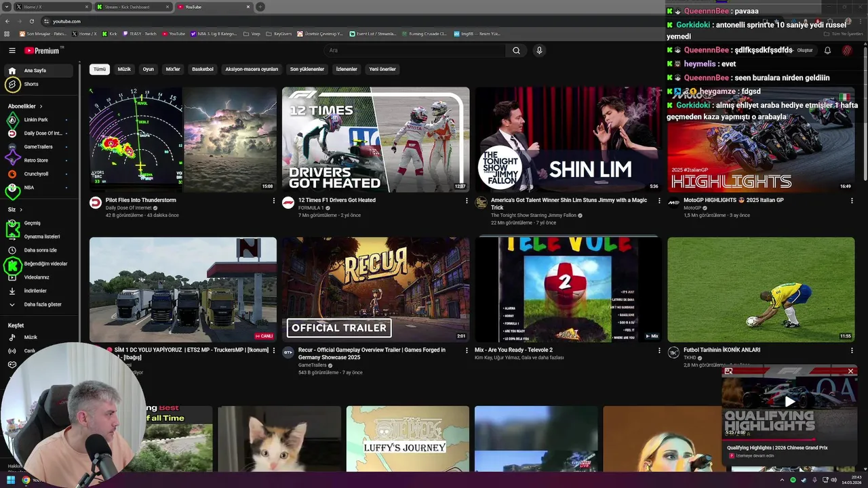Viewport: 868px width, 488px height.
Task: Open Shorts in the sidebar
Action: [37, 84]
